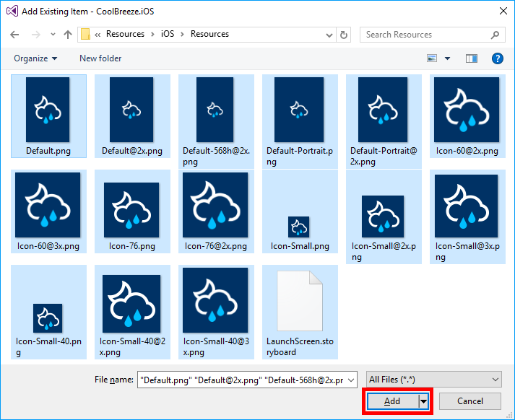515x420 pixels.
Task: Select the LaunchScreen.storyboard file icon
Action: point(299,302)
